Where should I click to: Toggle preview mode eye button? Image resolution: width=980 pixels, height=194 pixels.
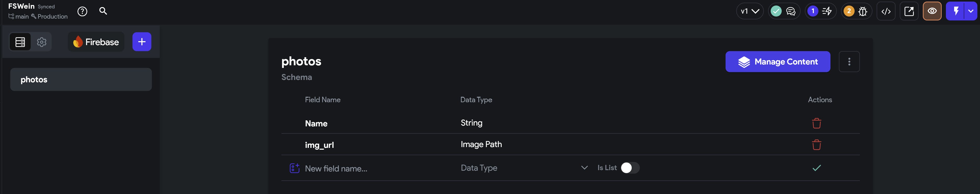coord(932,12)
